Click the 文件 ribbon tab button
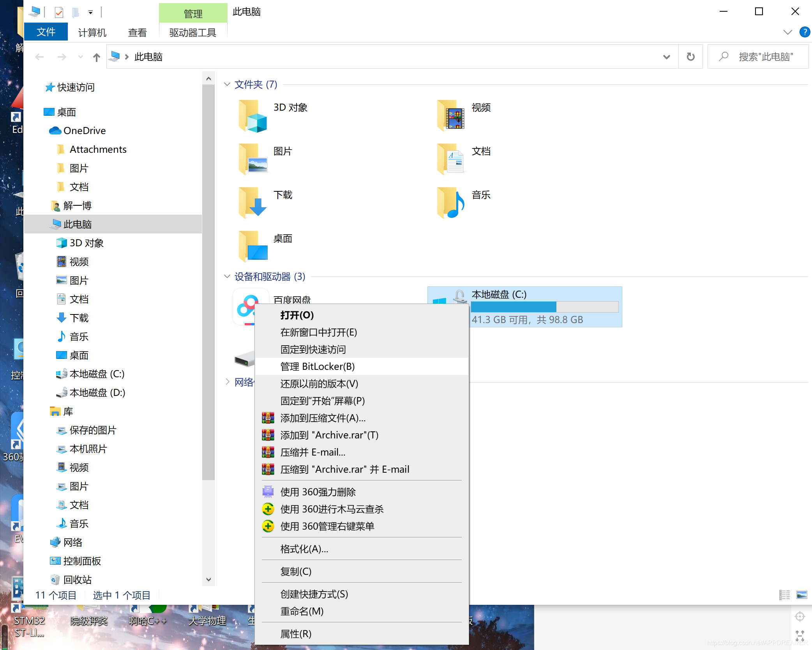This screenshot has width=812, height=650. tap(46, 32)
